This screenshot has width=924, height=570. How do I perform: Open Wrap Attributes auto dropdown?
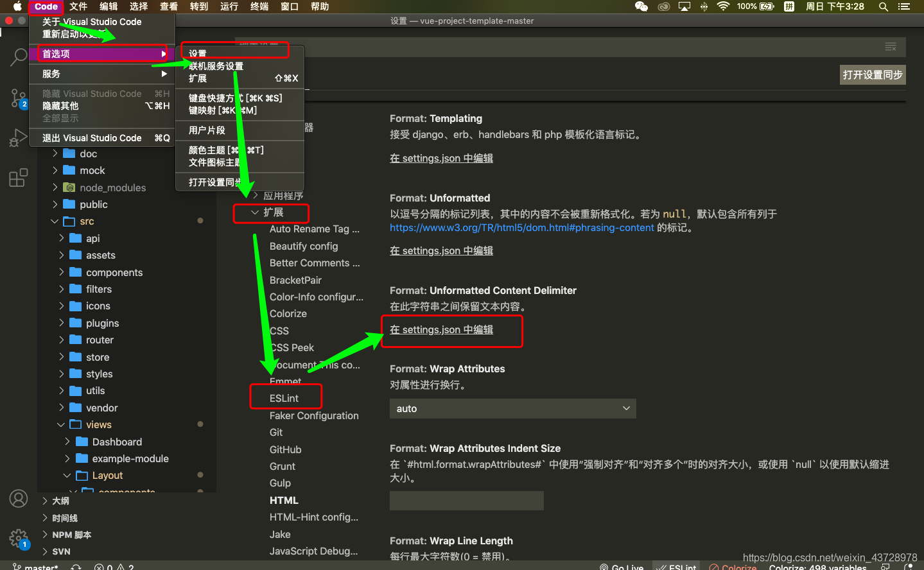512,408
